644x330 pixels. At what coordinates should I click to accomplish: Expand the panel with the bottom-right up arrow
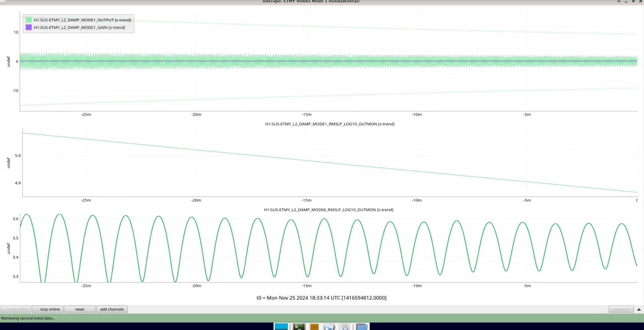point(639,309)
